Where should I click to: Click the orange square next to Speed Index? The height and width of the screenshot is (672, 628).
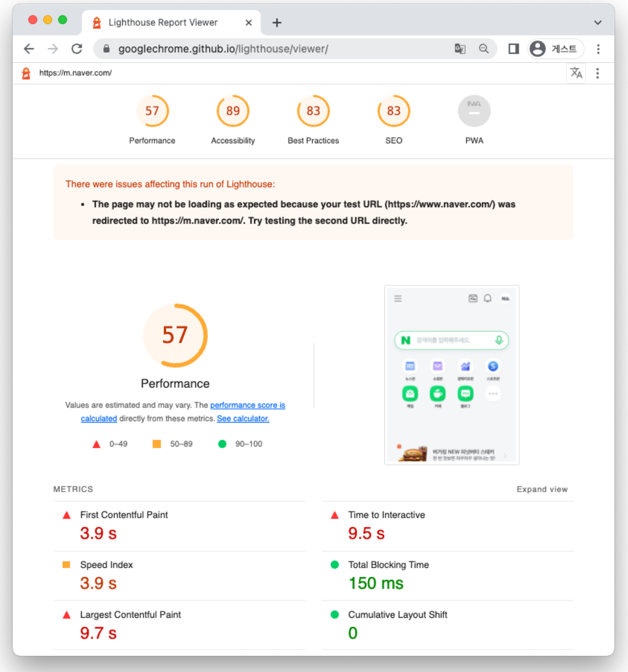tap(67, 565)
